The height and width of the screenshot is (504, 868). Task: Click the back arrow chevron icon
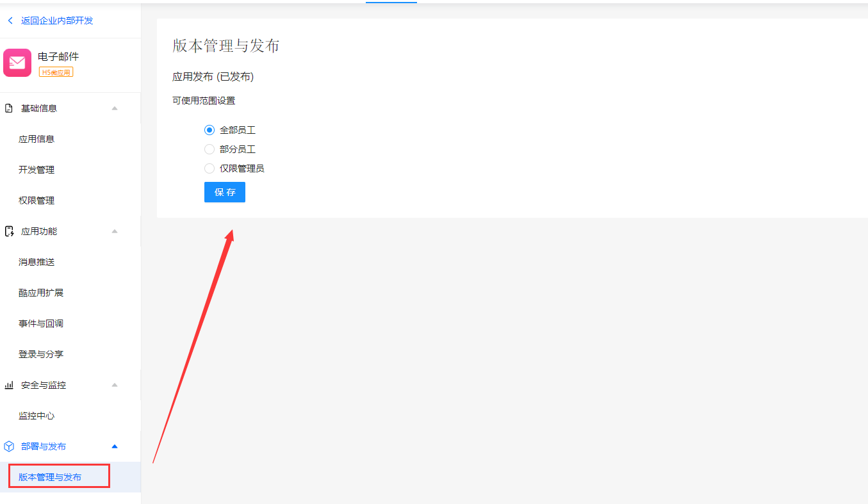pyautogui.click(x=10, y=20)
